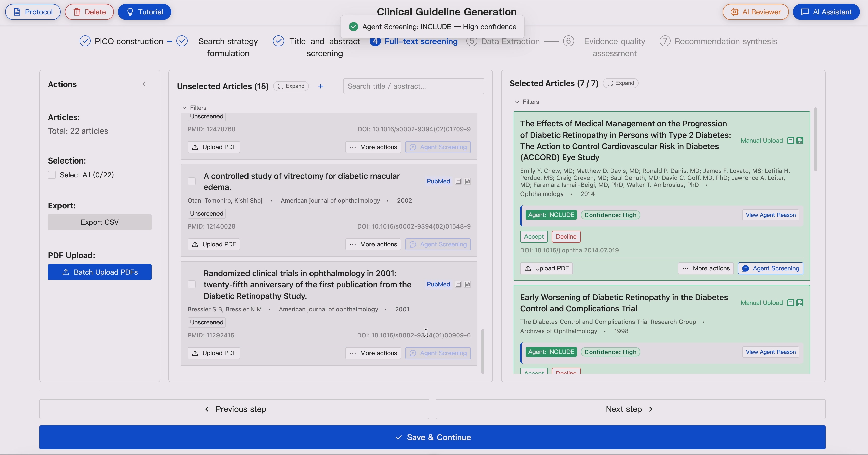Run Agent Screening for PMID 11292415 article

click(438, 353)
